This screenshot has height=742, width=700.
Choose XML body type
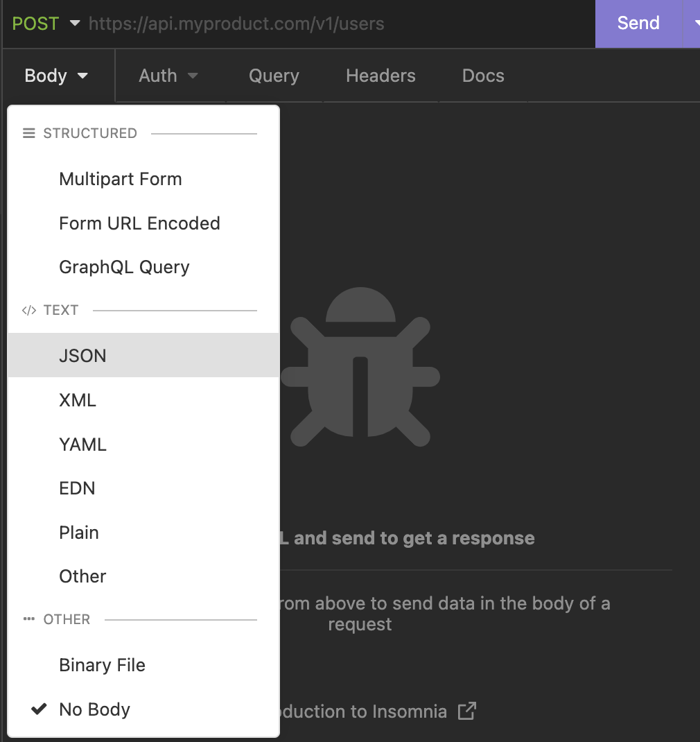point(143,400)
